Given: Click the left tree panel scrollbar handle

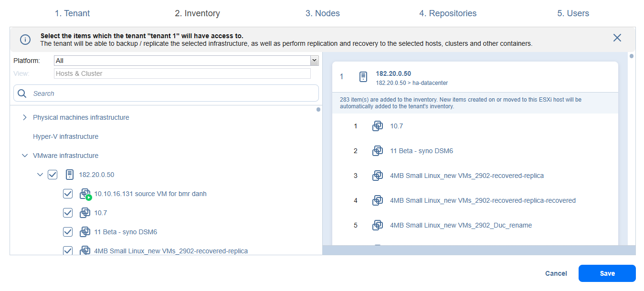Looking at the screenshot, I should [x=318, y=109].
